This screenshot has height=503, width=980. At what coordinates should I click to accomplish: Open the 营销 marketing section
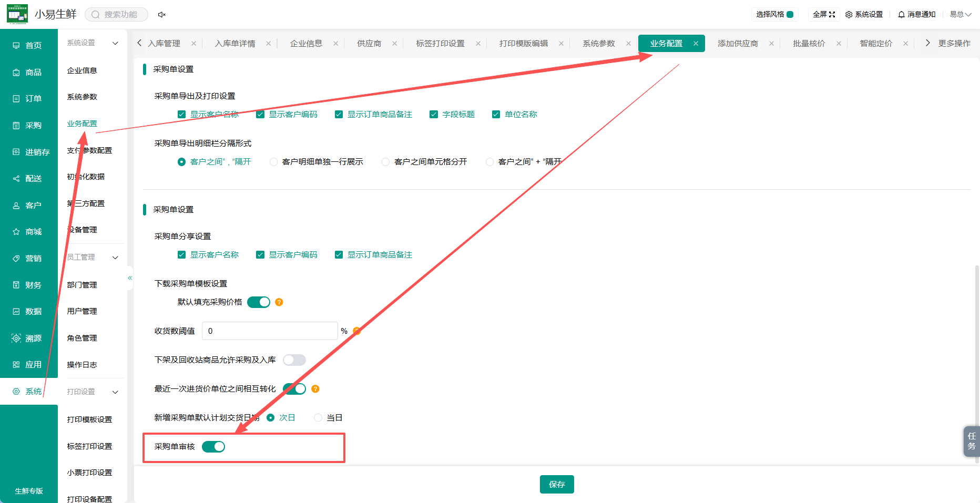coord(28,259)
